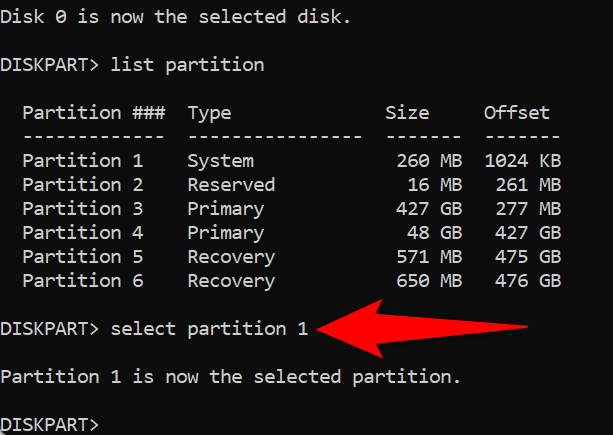Click the "Partition 1" label in the table

[x=82, y=161]
